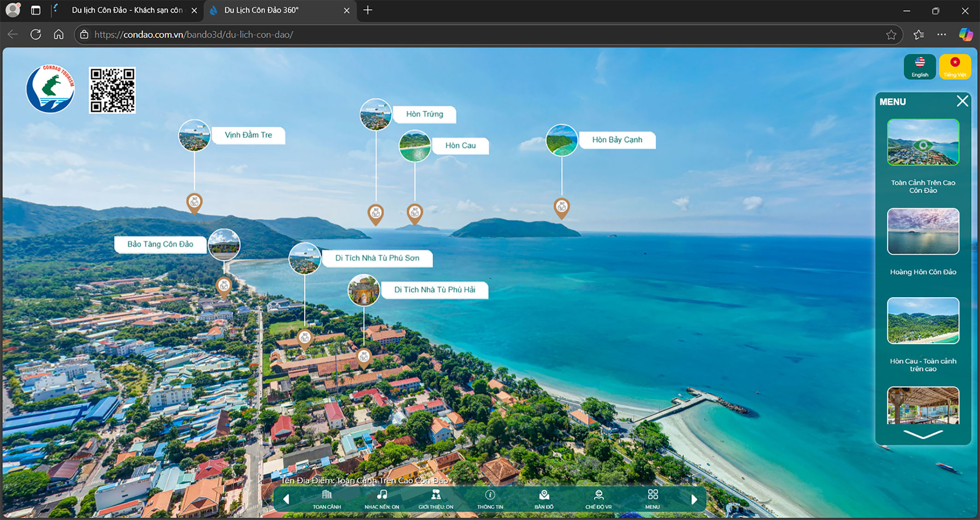Open browser Settings and more menu
Image resolution: width=980 pixels, height=520 pixels.
(941, 35)
